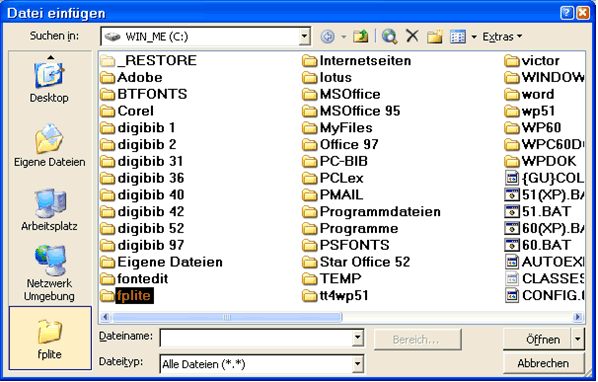This screenshot has width=598, height=382.
Task: Select the MSOffice folder
Action: (x=341, y=94)
